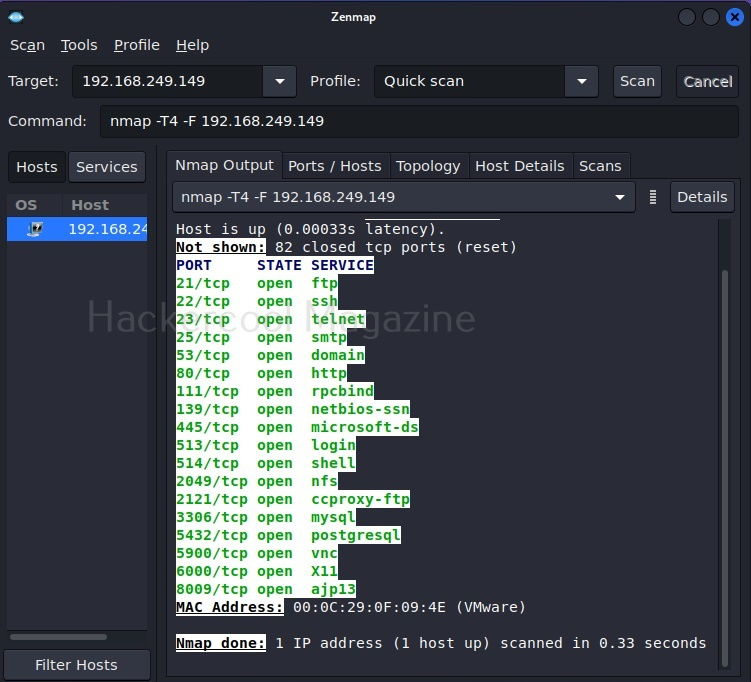Image resolution: width=751 pixels, height=682 pixels.
Task: Click the Not shown label
Action: pos(221,247)
